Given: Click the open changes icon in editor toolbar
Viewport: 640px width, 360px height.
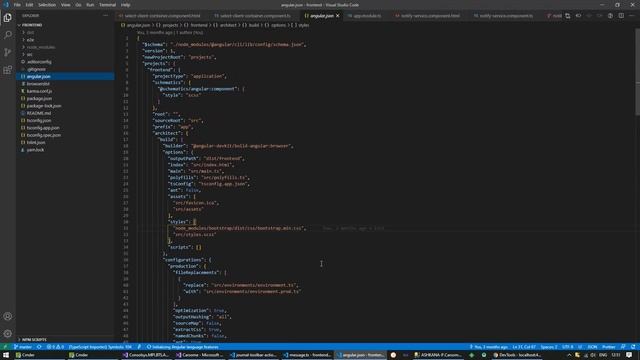Looking at the screenshot, I should [568, 16].
